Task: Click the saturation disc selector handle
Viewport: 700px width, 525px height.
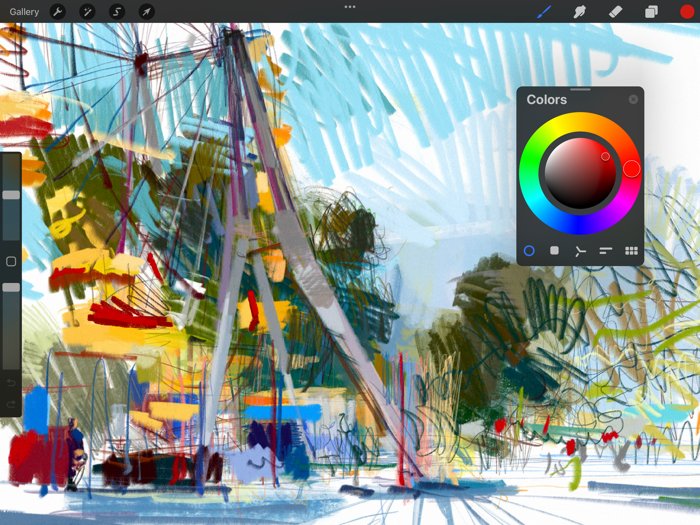Action: [x=605, y=156]
